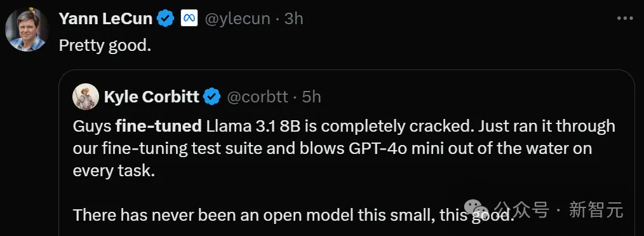Open Kyle Corbitt's avatar image
This screenshot has width=644, height=236.
pos(86,97)
